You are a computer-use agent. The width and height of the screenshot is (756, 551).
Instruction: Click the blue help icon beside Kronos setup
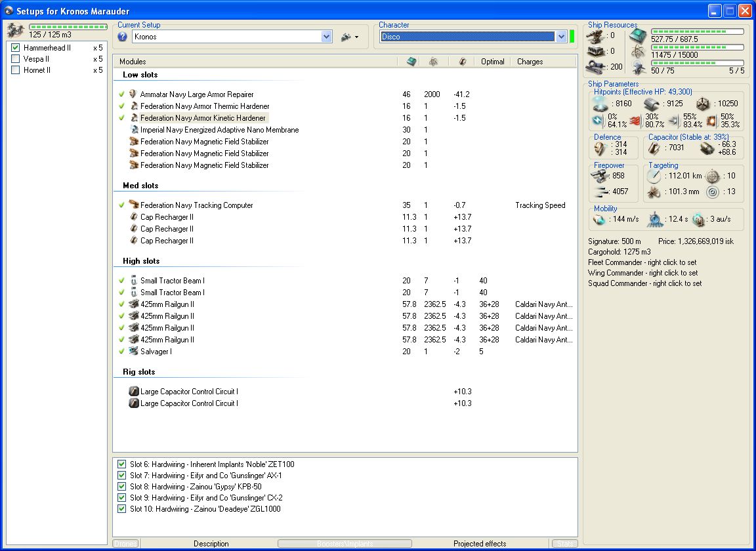[x=123, y=37]
